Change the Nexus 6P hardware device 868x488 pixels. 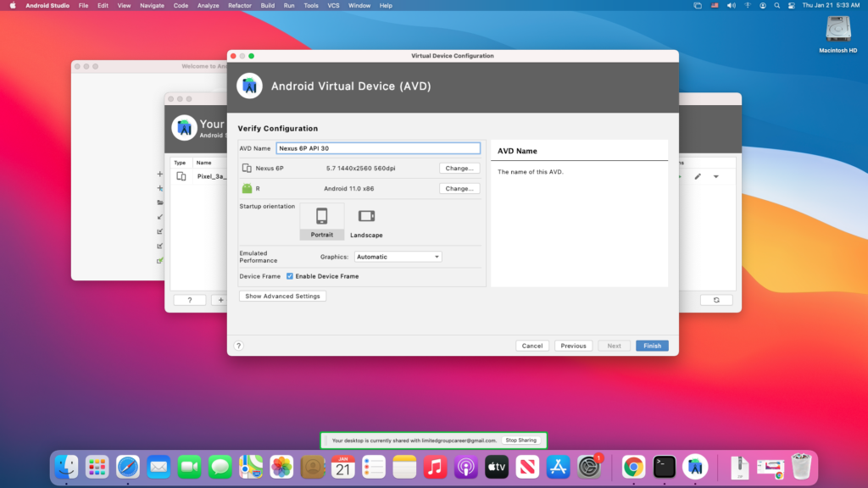pos(459,169)
